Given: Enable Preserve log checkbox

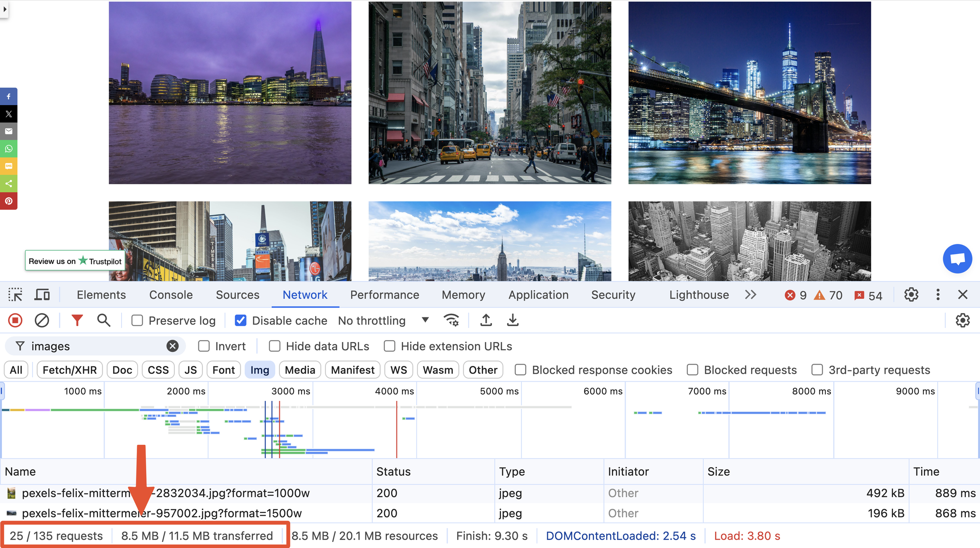Looking at the screenshot, I should (137, 320).
